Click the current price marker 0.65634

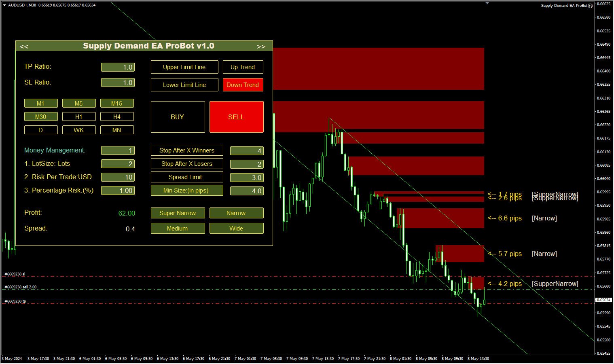click(x=603, y=300)
